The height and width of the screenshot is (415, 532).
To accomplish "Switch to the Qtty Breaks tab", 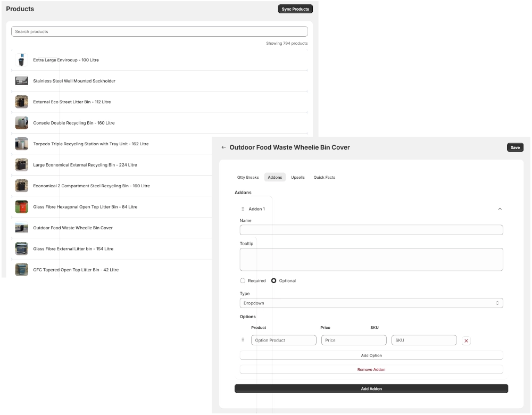I will pos(248,177).
